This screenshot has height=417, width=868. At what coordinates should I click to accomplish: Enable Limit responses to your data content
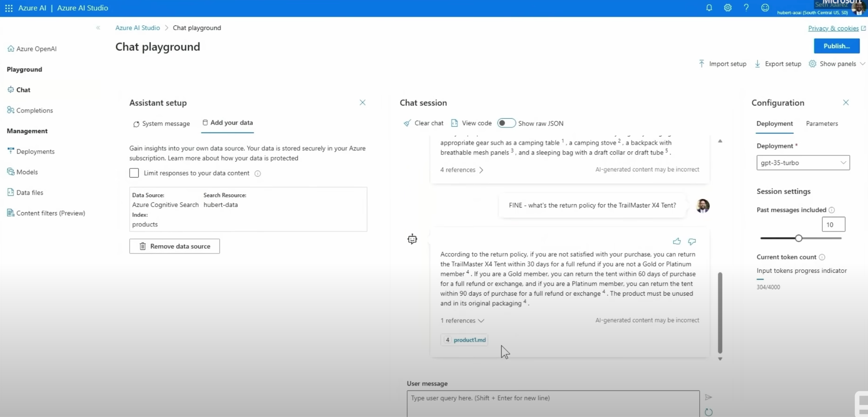click(x=134, y=173)
